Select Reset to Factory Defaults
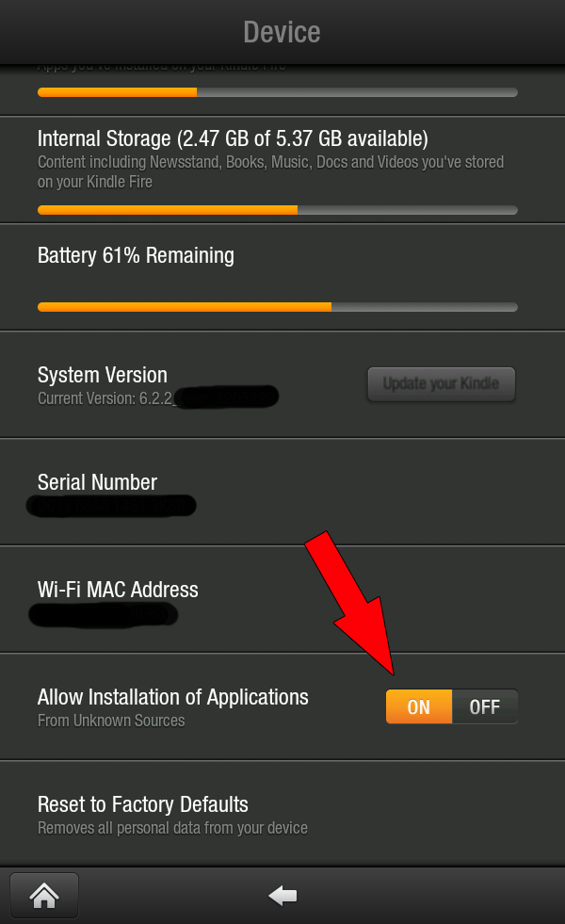Image resolution: width=565 pixels, height=924 pixels. (x=143, y=805)
